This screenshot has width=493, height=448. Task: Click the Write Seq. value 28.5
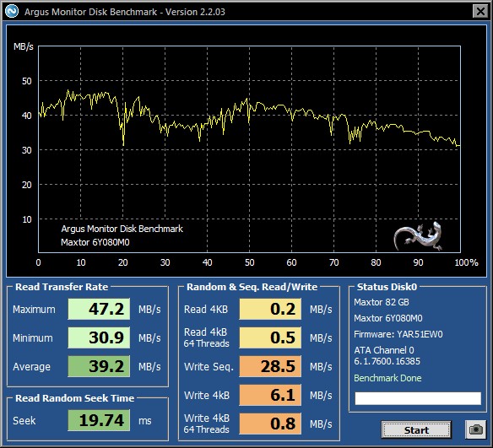click(x=270, y=366)
